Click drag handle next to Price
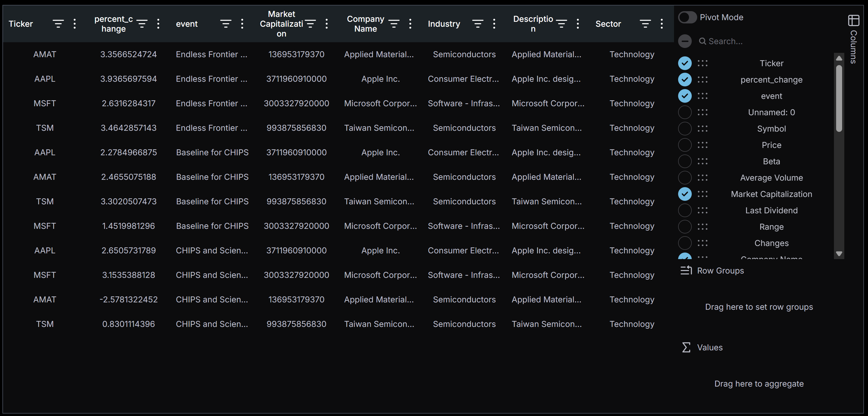The height and width of the screenshot is (416, 868). point(703,145)
